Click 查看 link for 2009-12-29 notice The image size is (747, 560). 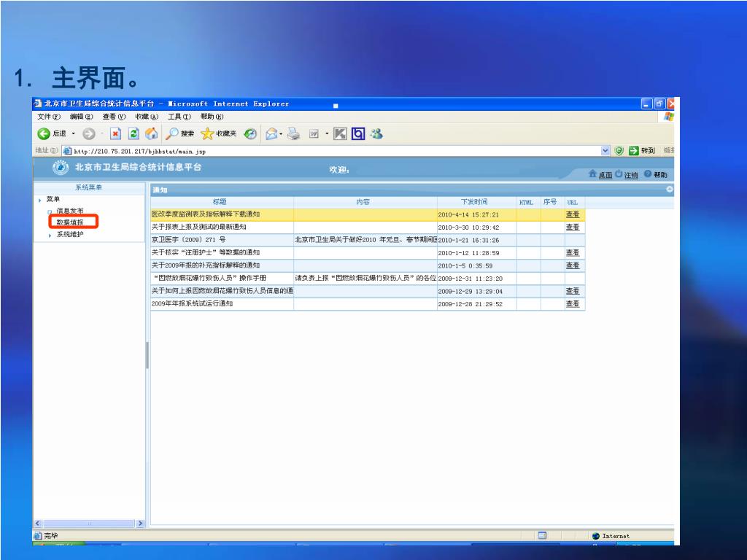[572, 291]
